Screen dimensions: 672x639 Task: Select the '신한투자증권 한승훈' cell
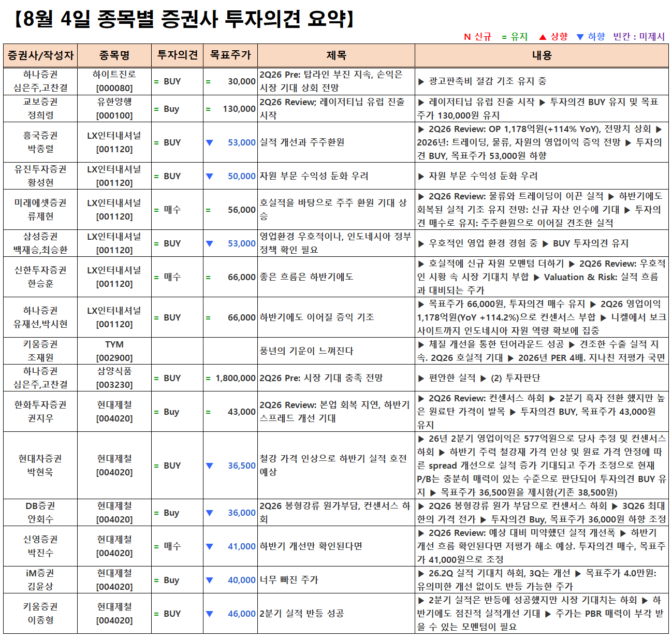point(40,277)
